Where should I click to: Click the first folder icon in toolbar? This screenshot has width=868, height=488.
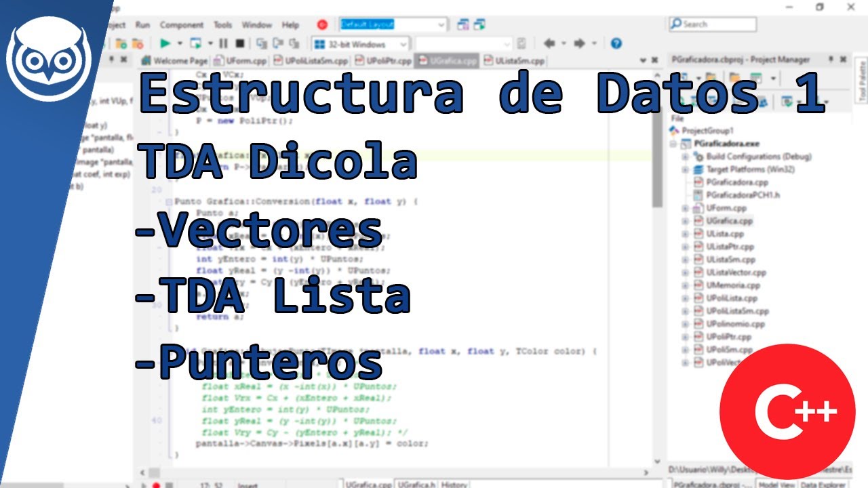[x=121, y=43]
